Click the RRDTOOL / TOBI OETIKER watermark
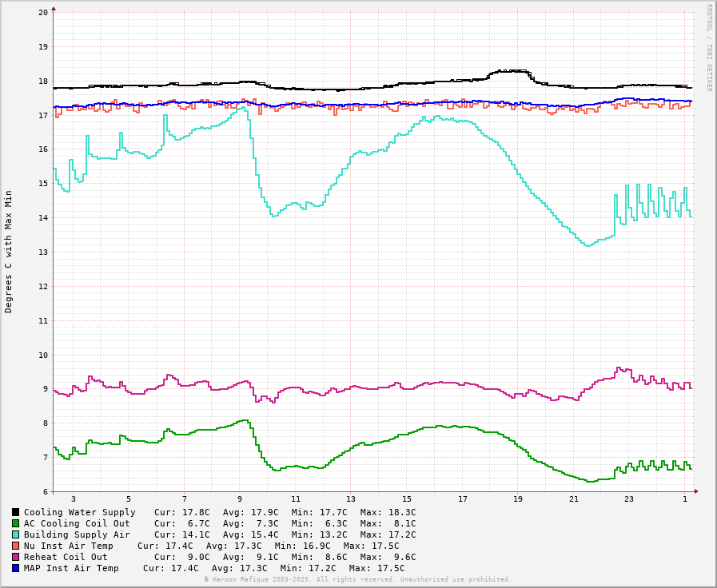The width and height of the screenshot is (717, 588). tap(708, 48)
